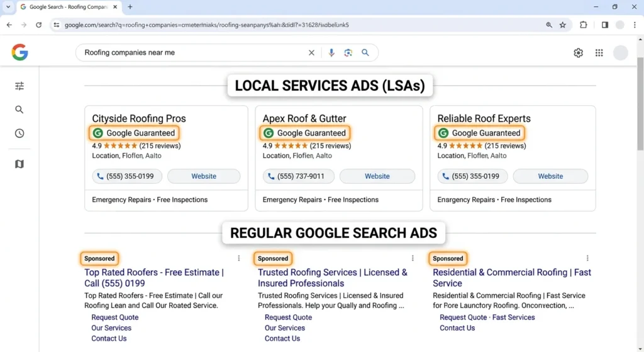Bookmark this page with the star
The width and height of the screenshot is (644, 352).
(x=563, y=25)
